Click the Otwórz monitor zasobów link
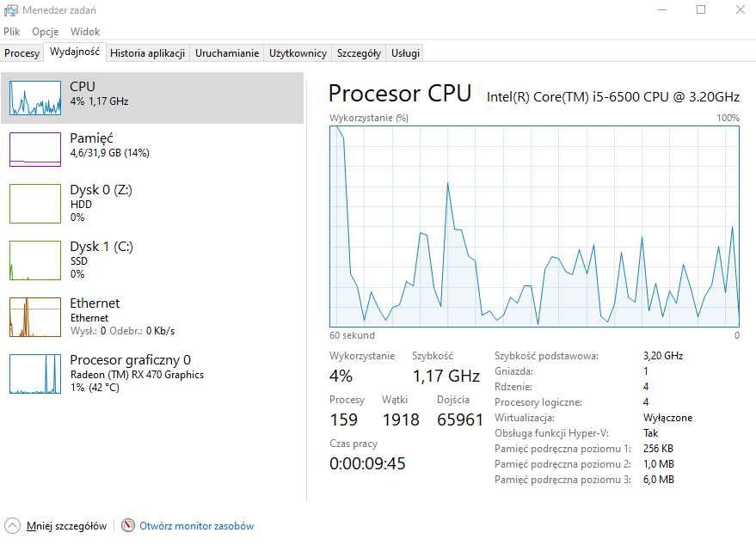Image resolution: width=756 pixels, height=545 pixels. point(197,525)
